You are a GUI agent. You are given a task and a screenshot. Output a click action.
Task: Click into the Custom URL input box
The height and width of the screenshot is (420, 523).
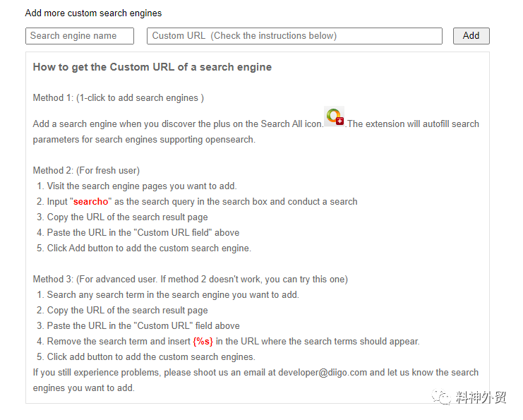pos(294,36)
